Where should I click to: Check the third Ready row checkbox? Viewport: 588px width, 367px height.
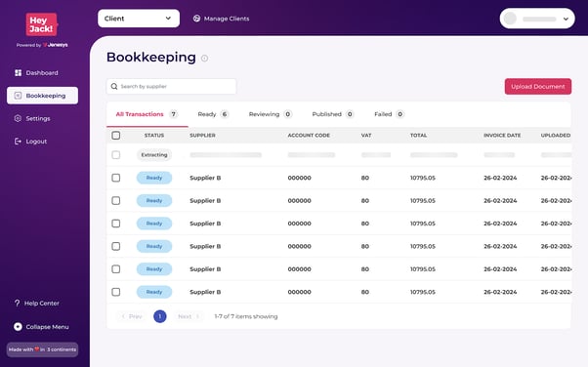(x=116, y=224)
